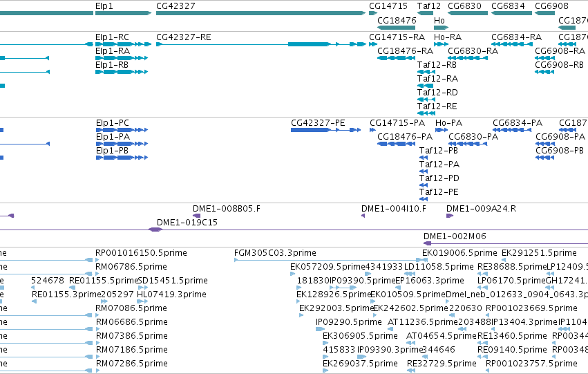This screenshot has width=588, height=374.
Task: Select the Elp1 gene feature
Action: (124, 13)
